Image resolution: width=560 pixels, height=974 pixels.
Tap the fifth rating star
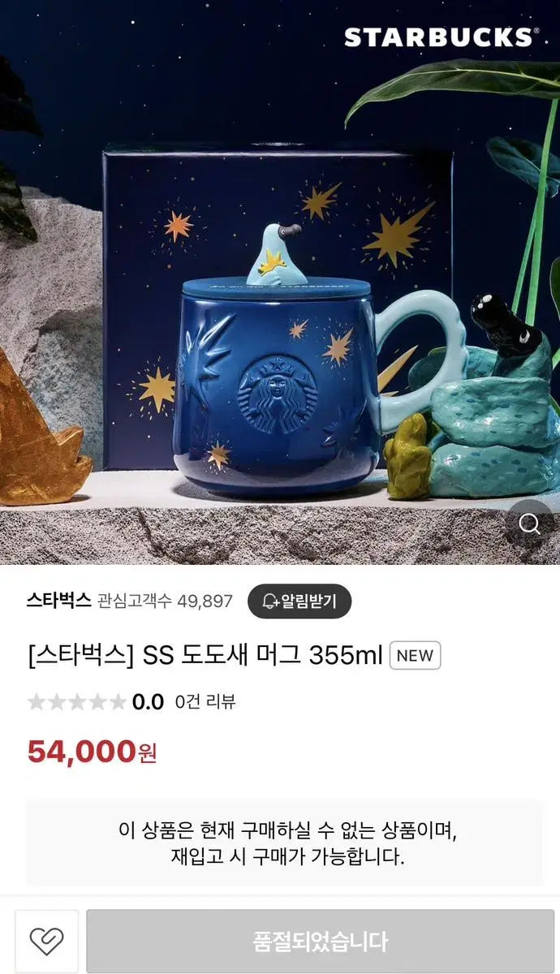pos(118,702)
